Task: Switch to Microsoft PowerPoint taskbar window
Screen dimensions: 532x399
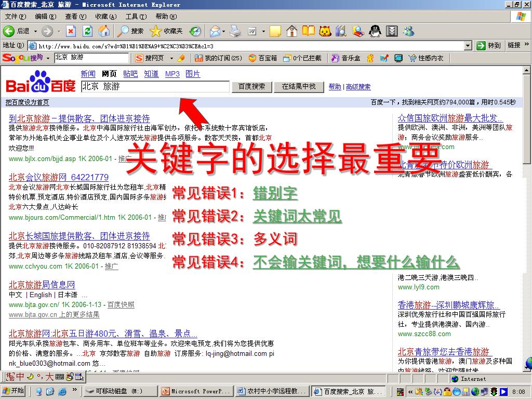Action: pos(197,391)
